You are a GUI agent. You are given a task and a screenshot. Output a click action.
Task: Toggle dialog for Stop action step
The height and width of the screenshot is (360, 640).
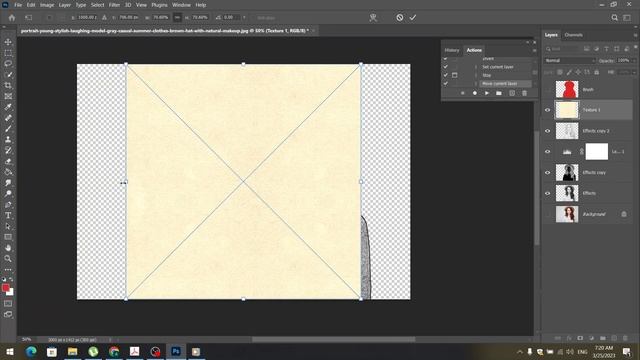[455, 75]
